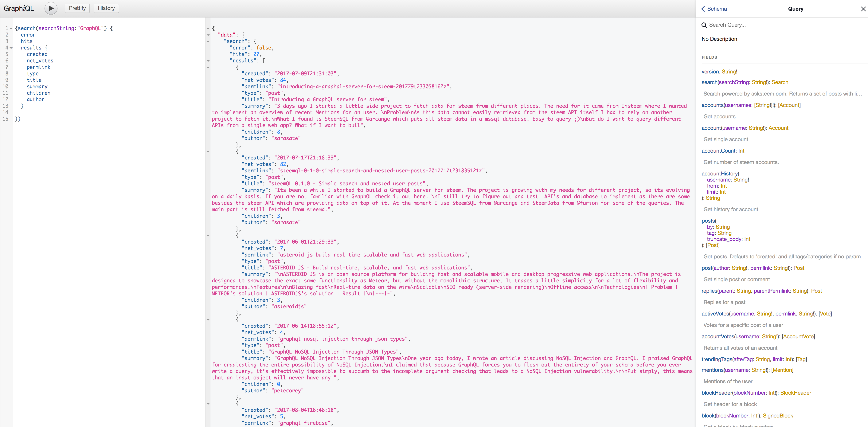Fold the "data" object in response

208,35
